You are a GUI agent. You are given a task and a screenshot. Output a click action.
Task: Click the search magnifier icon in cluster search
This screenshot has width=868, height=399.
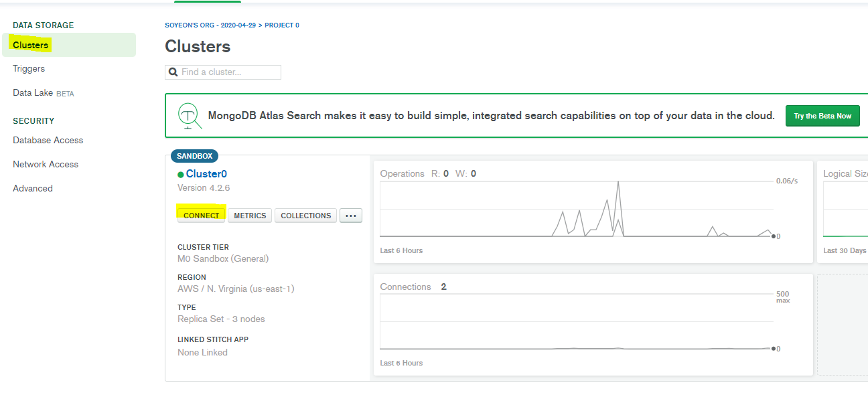tap(173, 72)
